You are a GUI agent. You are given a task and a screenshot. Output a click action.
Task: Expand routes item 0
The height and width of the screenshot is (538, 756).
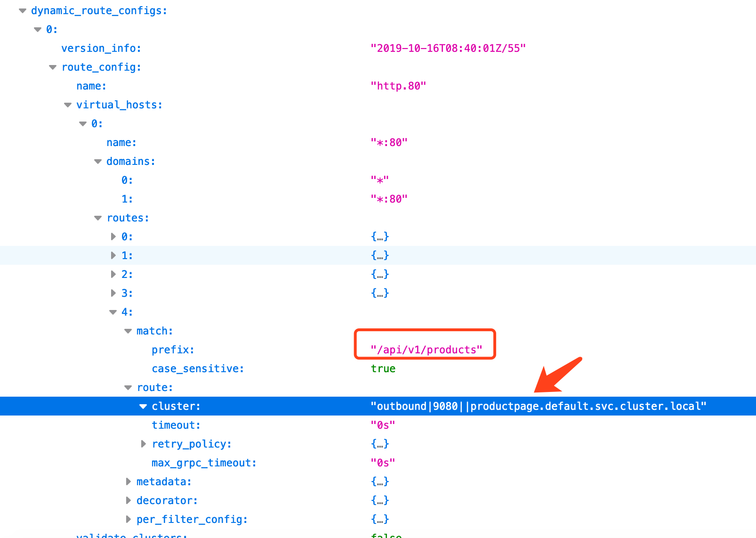[113, 236]
